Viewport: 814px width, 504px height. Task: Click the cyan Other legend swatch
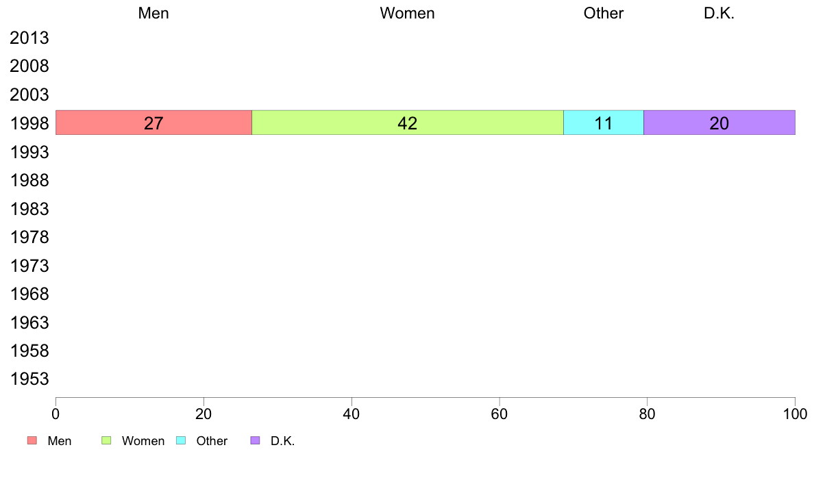tap(181, 440)
